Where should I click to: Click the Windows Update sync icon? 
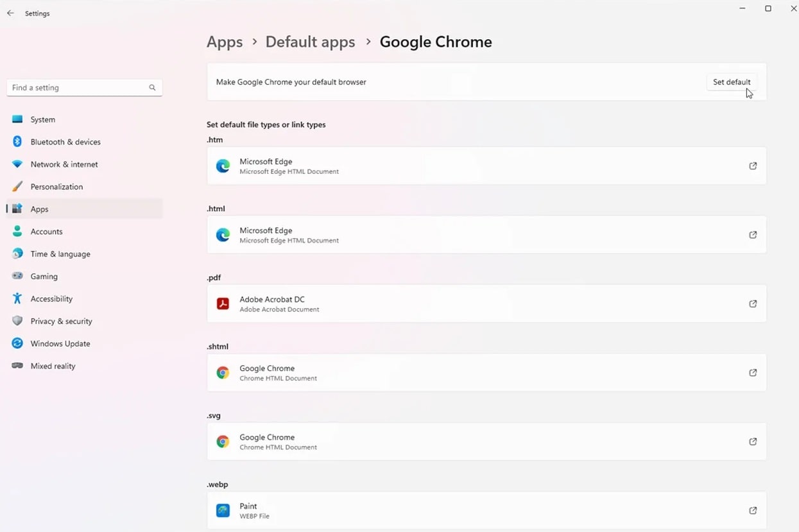point(17,344)
